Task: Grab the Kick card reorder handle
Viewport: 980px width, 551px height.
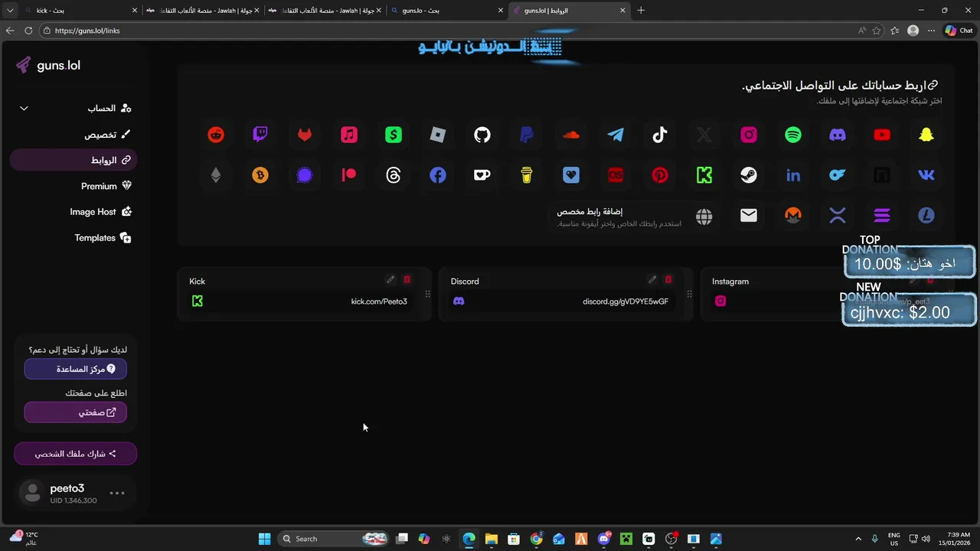Action: pyautogui.click(x=427, y=294)
